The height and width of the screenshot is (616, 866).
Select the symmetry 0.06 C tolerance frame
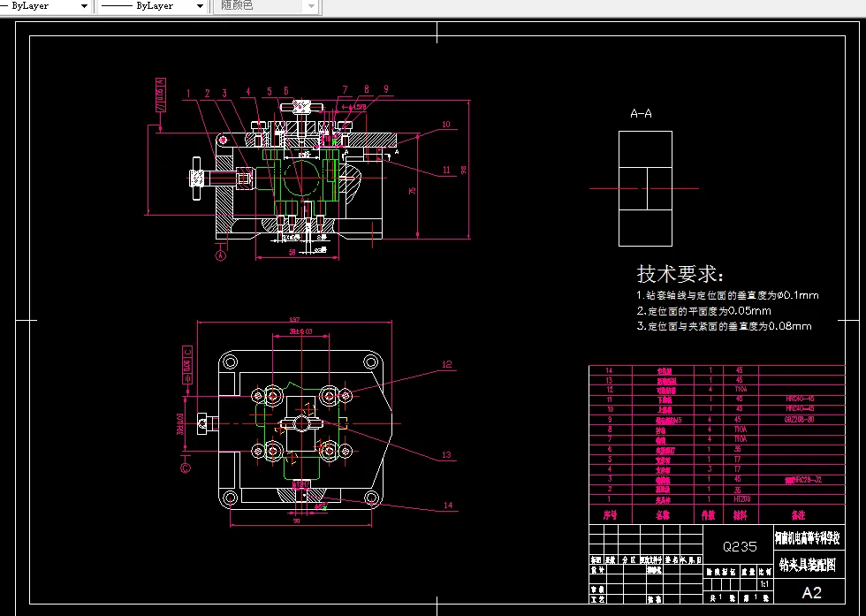point(187,365)
